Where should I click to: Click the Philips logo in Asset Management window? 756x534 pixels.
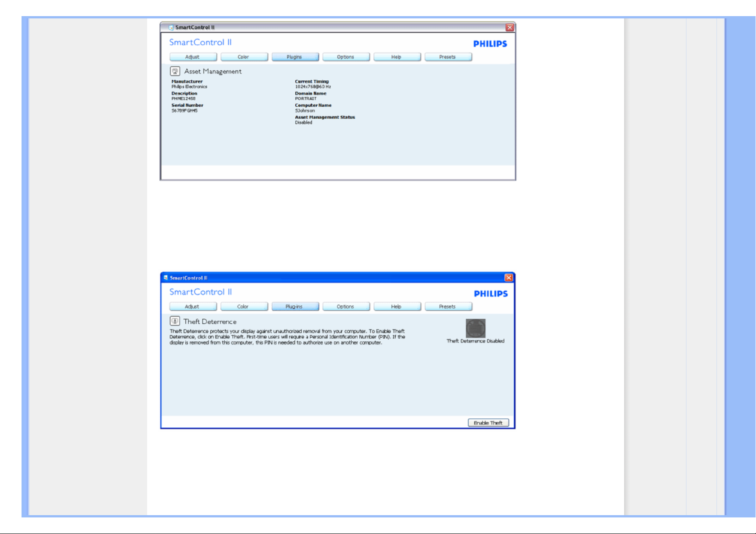[490, 44]
